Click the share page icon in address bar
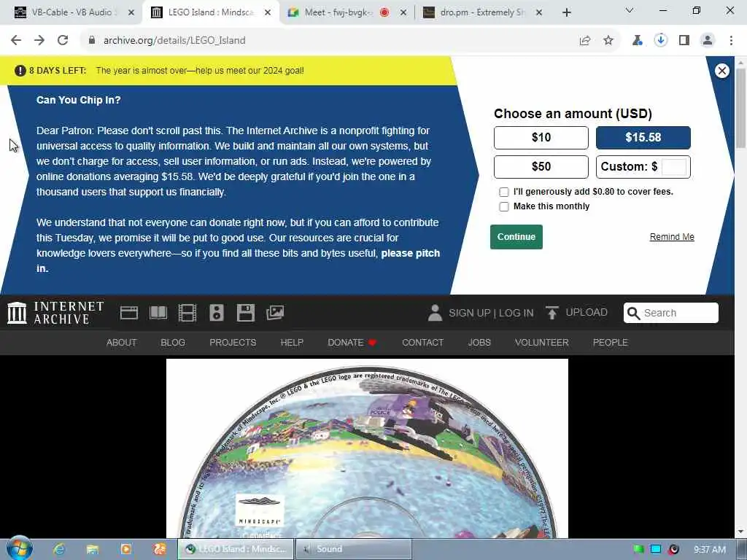The width and height of the screenshot is (747, 560). [x=585, y=41]
